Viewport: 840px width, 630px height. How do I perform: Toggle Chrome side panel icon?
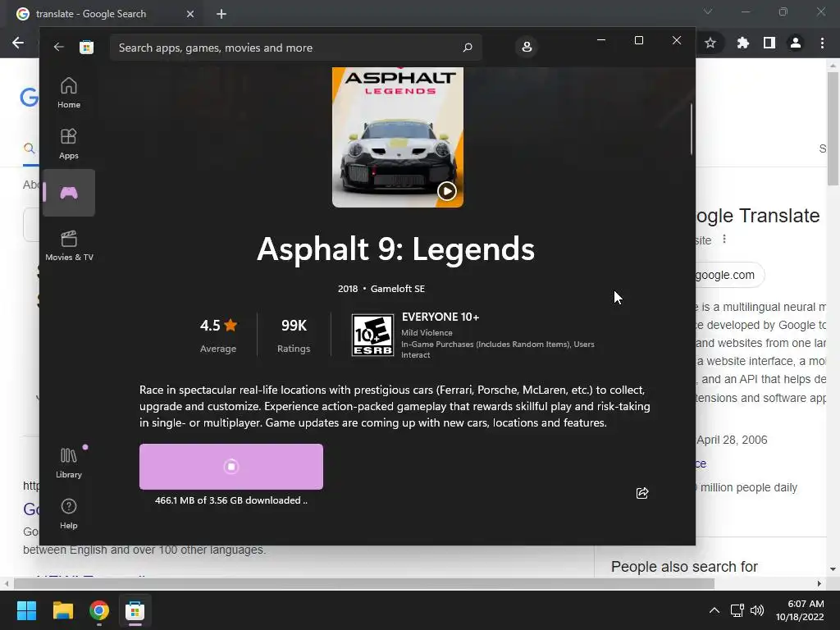[769, 43]
